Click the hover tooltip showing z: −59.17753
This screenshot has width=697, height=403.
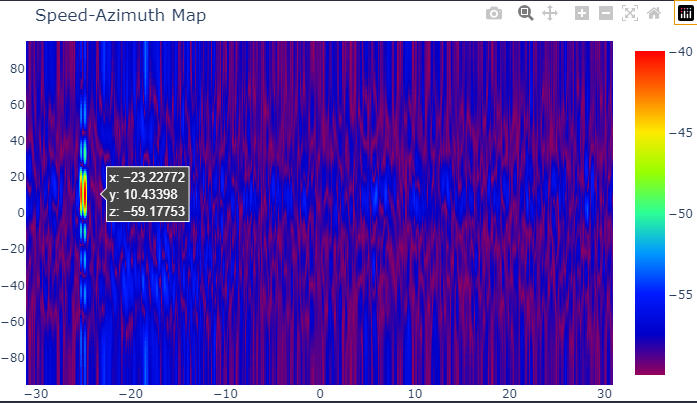pyautogui.click(x=148, y=194)
